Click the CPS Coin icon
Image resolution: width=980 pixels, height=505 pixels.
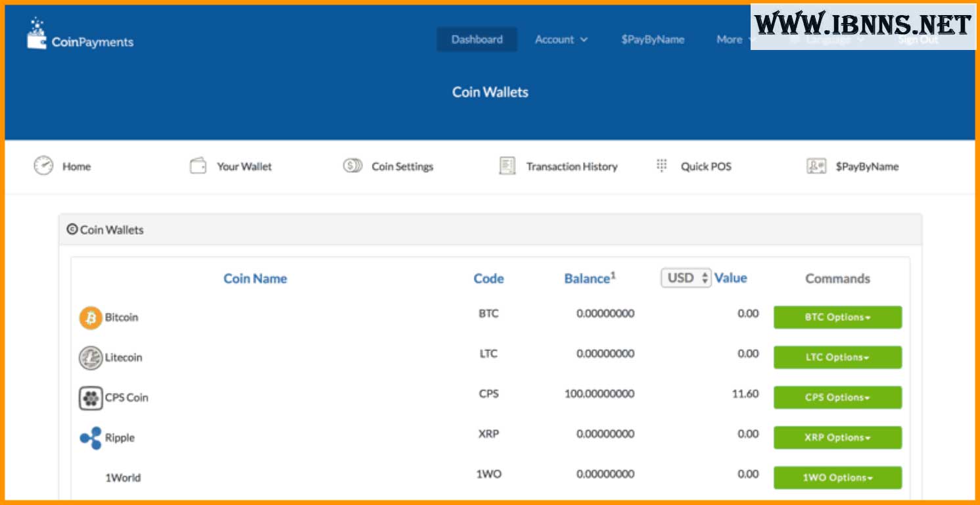point(91,398)
